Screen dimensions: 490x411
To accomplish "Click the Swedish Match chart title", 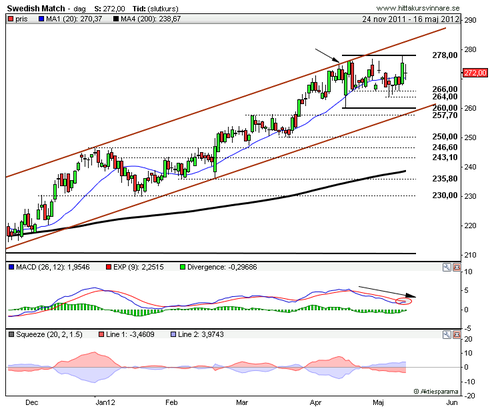I will coord(36,8).
